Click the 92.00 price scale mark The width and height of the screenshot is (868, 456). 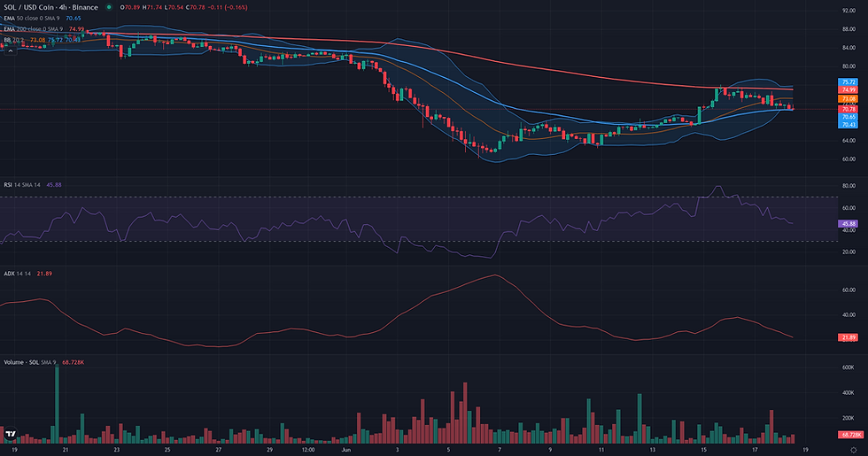(x=849, y=11)
